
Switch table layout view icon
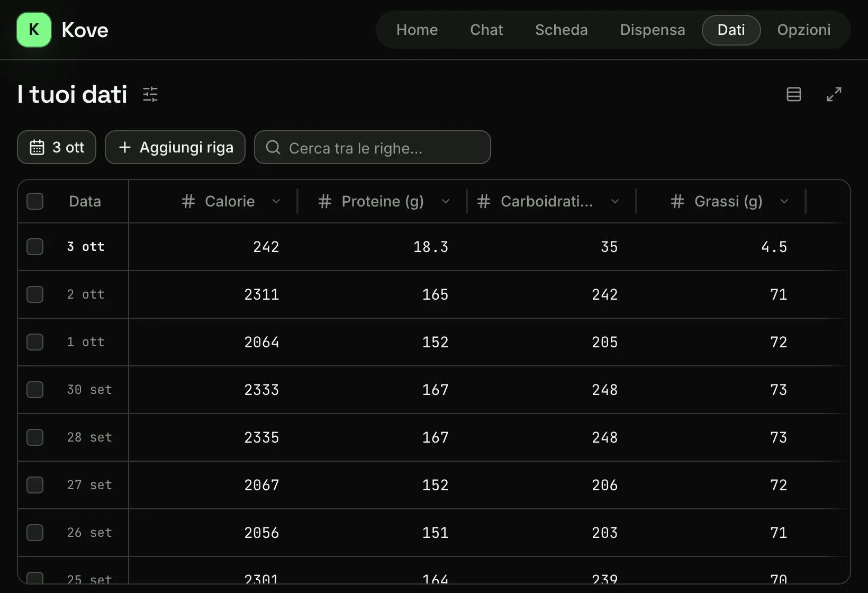[x=793, y=94]
